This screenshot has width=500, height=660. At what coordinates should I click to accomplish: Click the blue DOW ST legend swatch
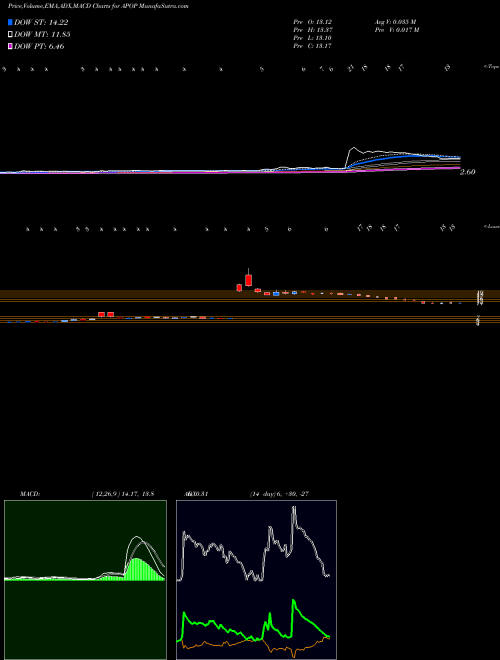coord(11,22)
